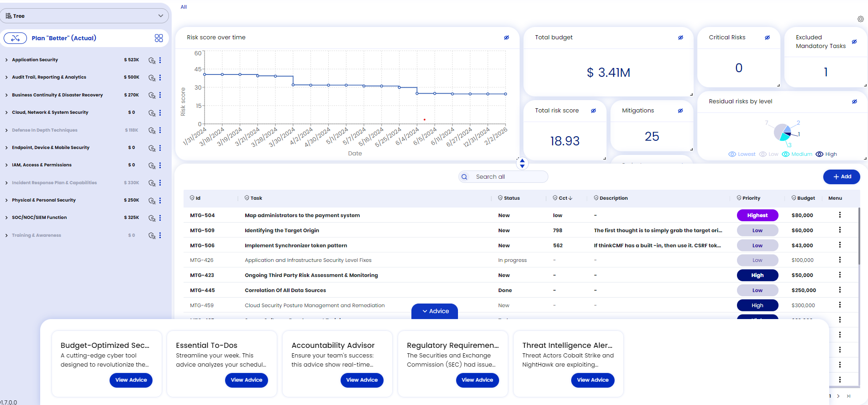Click the search icon for Physical & Personal Security
This screenshot has height=405, width=868.
pos(152,201)
